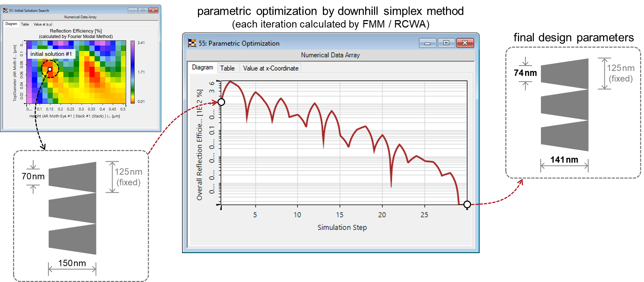Viewport: 644px width, 282px height.
Task: Click the rainbow color scale bar
Action: [133, 72]
